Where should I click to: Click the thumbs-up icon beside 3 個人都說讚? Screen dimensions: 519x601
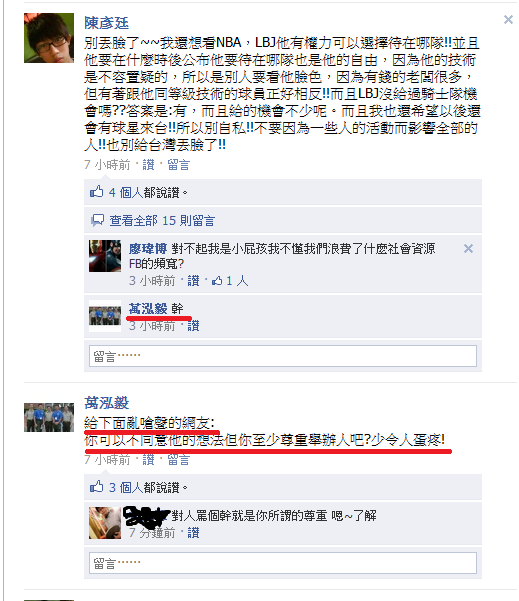(97, 487)
